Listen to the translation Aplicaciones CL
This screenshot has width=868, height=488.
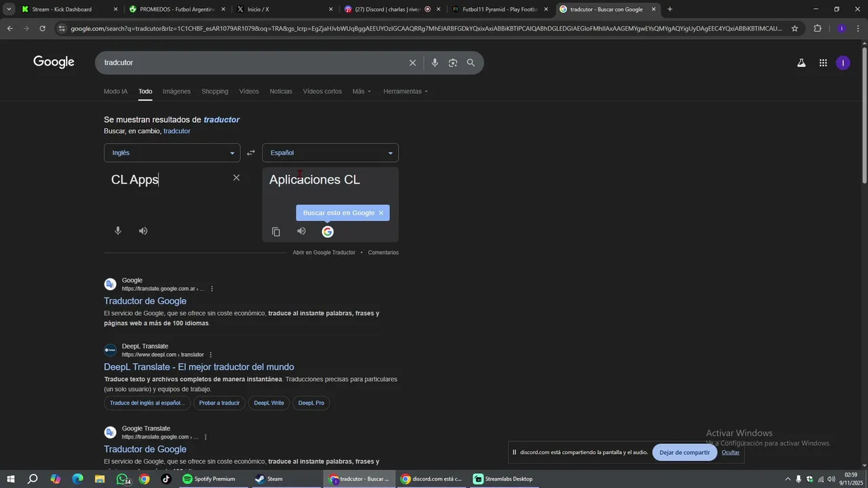(301, 232)
